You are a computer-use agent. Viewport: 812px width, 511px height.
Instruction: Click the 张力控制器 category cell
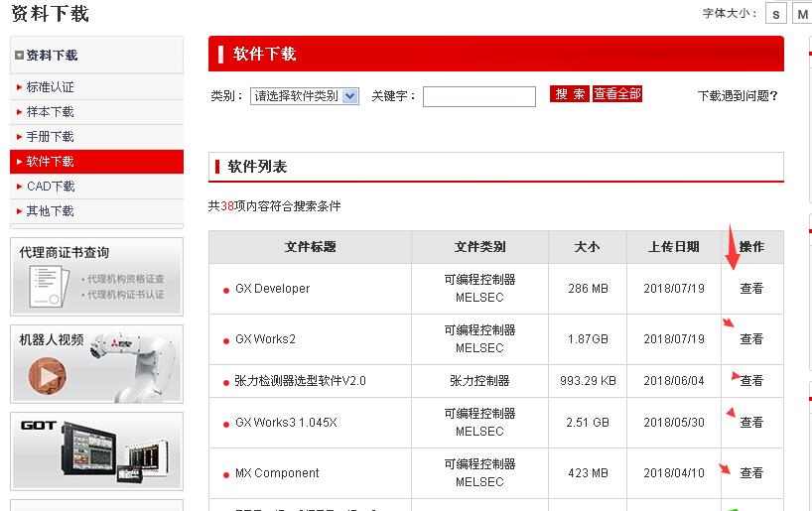pyautogui.click(x=479, y=381)
